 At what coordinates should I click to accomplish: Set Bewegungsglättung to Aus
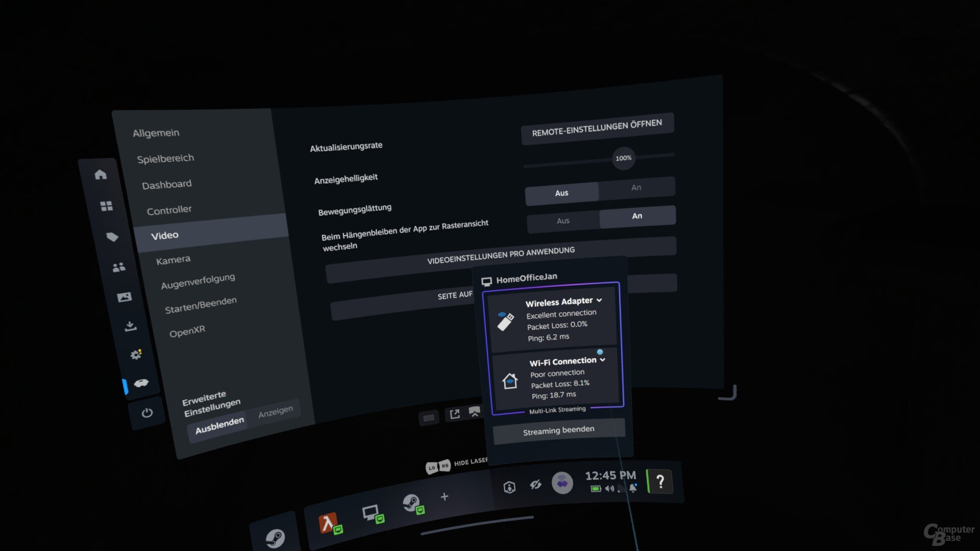(561, 193)
